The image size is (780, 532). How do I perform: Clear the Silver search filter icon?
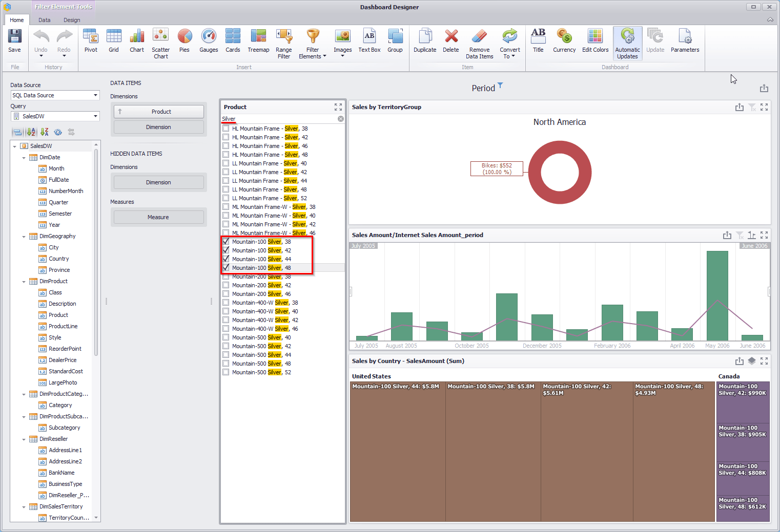tap(341, 119)
